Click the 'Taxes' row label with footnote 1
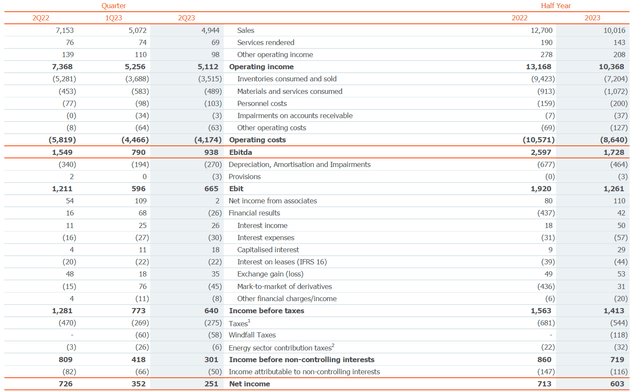The height and width of the screenshot is (392, 640). pyautogui.click(x=239, y=323)
